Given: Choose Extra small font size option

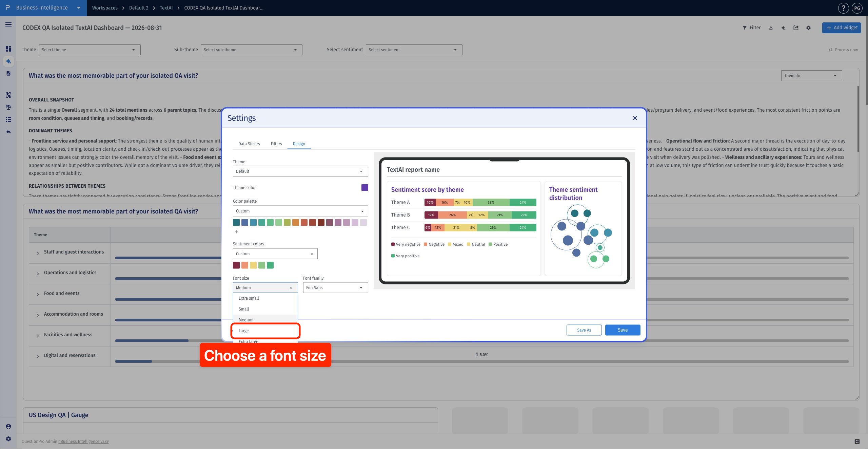Looking at the screenshot, I should coord(265,298).
